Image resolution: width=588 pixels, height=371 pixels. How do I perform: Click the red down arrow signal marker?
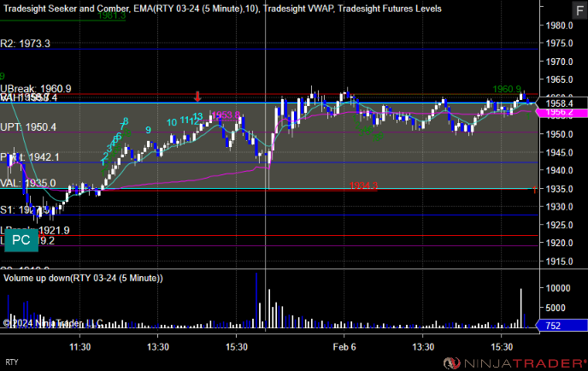pyautogui.click(x=197, y=97)
